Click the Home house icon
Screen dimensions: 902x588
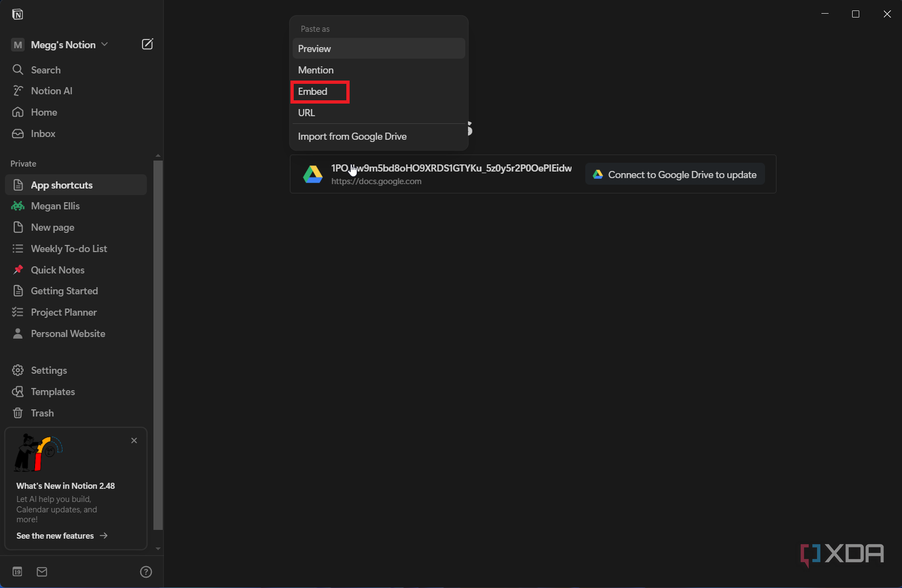18,112
